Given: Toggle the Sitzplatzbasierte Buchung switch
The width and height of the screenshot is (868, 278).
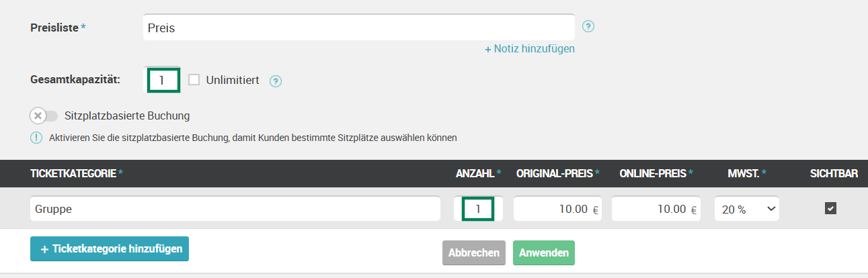Looking at the screenshot, I should pyautogui.click(x=44, y=115).
